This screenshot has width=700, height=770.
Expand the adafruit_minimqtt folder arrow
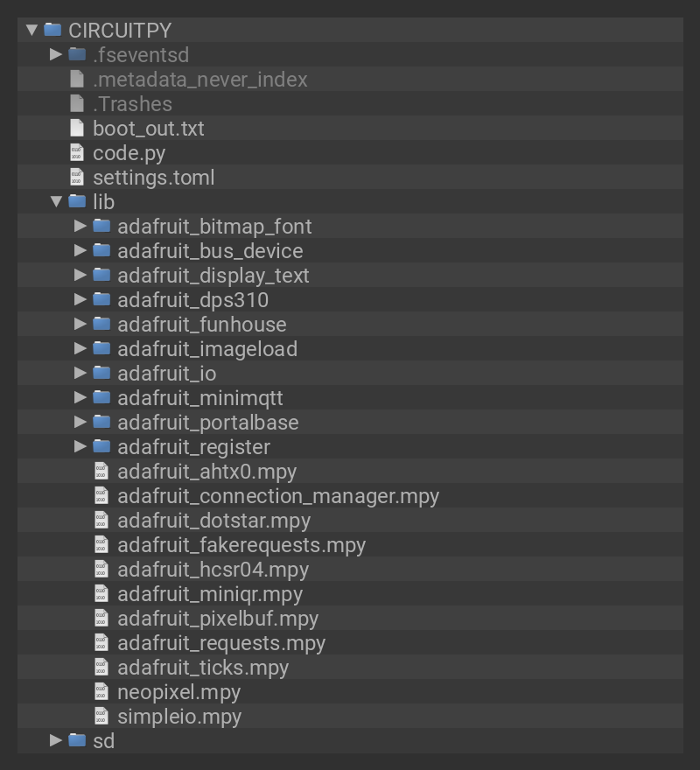[x=81, y=397]
